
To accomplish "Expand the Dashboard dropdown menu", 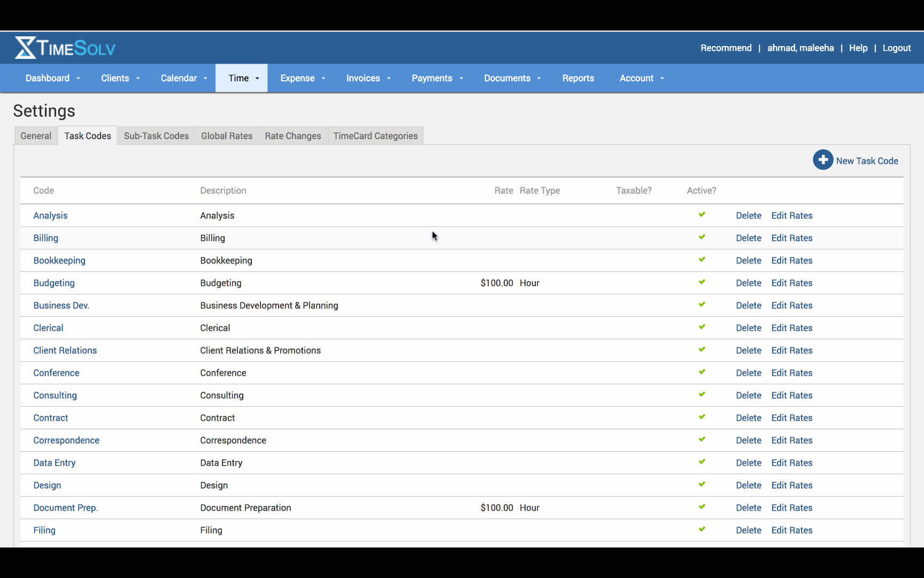I will [x=52, y=78].
